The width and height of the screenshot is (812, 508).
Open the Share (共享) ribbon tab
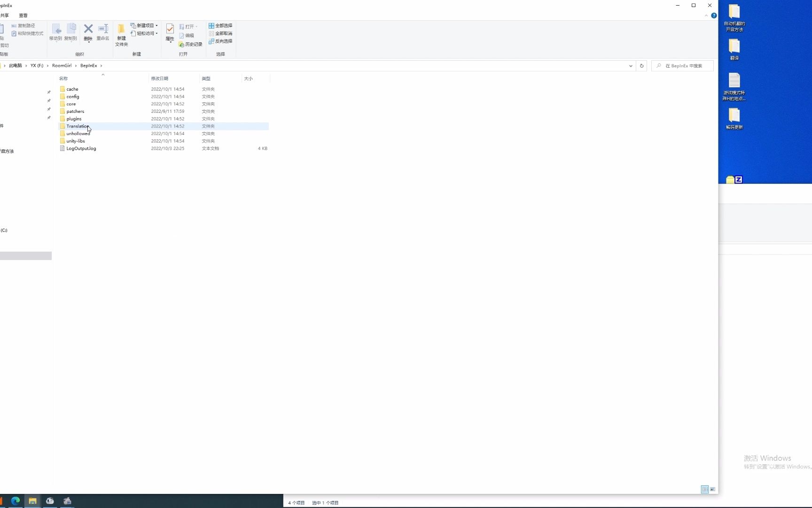[x=4, y=16]
